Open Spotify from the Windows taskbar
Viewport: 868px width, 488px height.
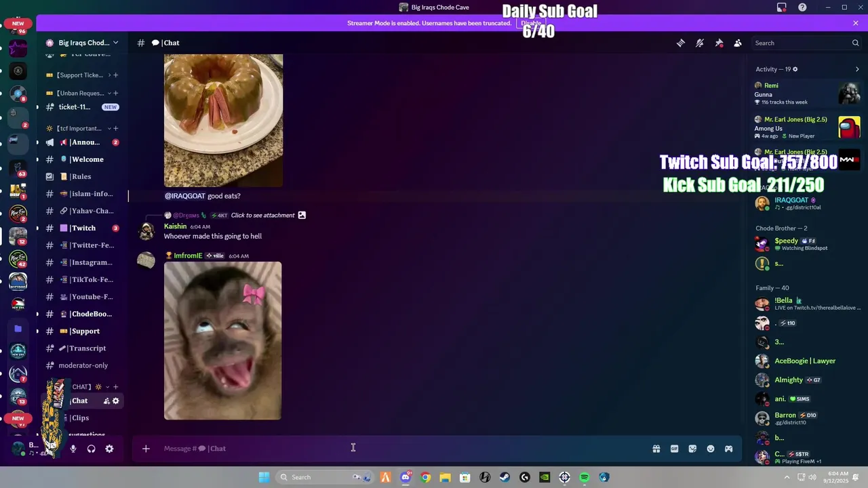pos(584,477)
